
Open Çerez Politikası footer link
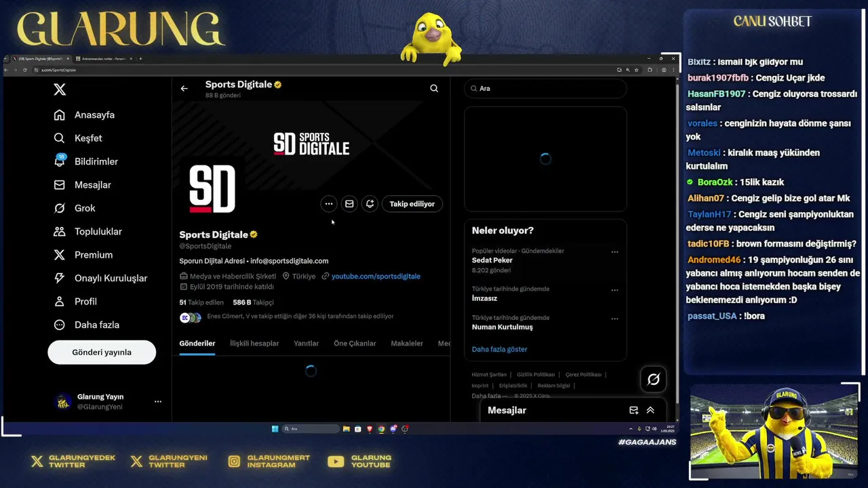pyautogui.click(x=583, y=375)
